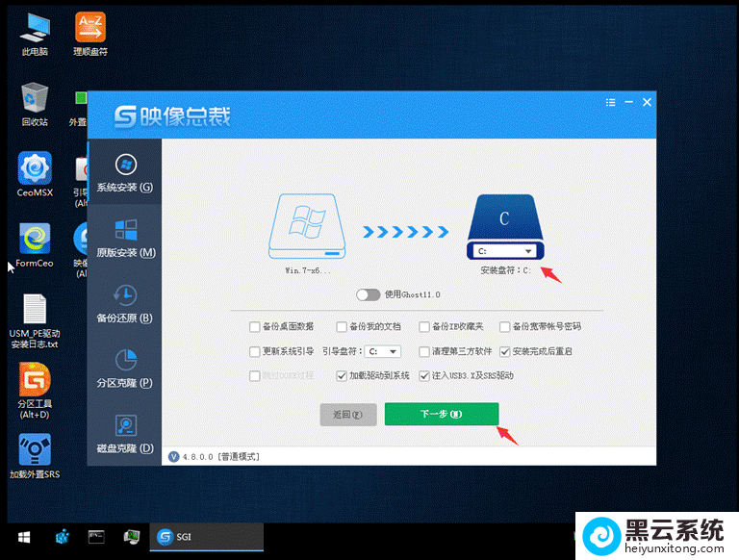Enable the 备份桌面数据 checkbox
Image resolution: width=739 pixels, height=560 pixels.
[255, 327]
